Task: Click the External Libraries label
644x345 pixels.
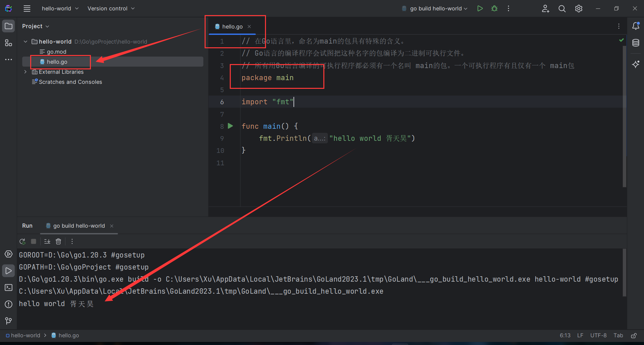Action: pyautogui.click(x=61, y=72)
